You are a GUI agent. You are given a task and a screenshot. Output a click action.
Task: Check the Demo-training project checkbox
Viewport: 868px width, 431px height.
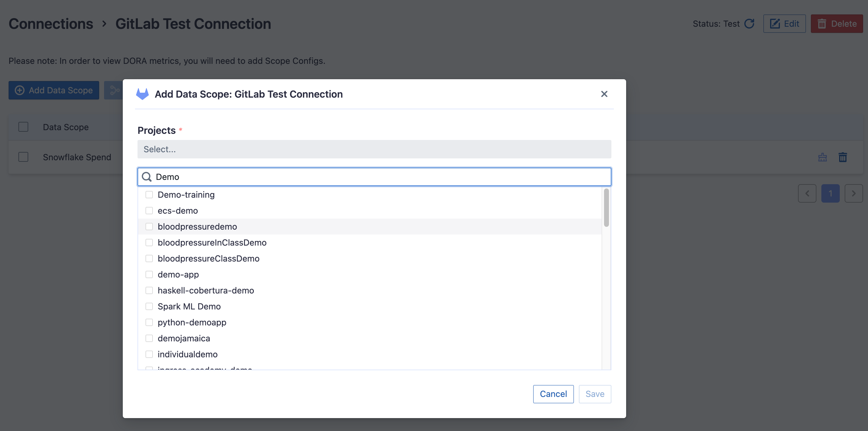[149, 194]
